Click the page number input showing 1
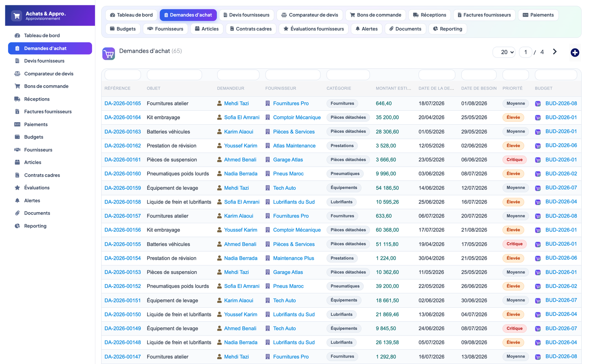 coord(526,52)
